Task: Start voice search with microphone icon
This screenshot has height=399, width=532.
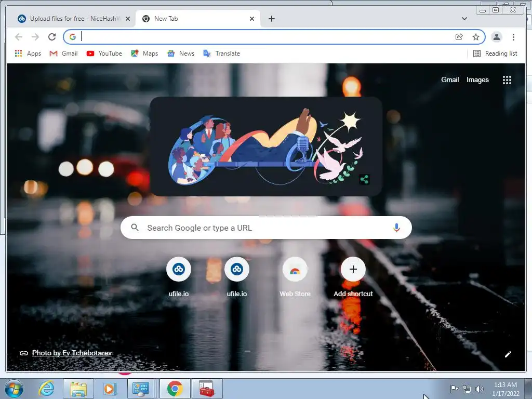Action: click(x=396, y=228)
